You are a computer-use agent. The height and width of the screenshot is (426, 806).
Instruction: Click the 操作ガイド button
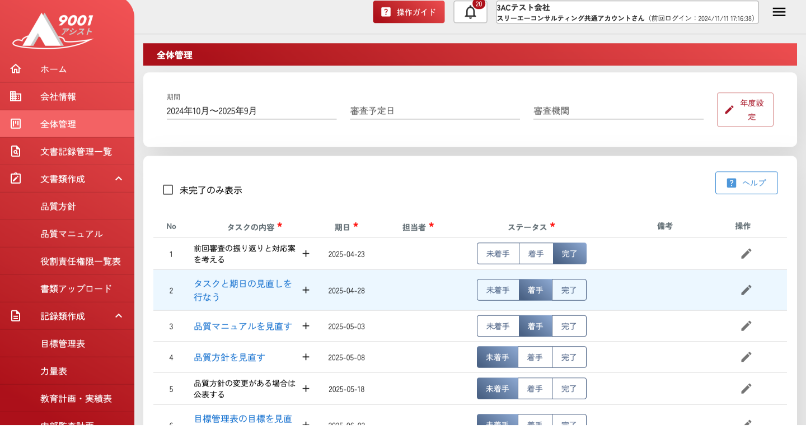[409, 12]
